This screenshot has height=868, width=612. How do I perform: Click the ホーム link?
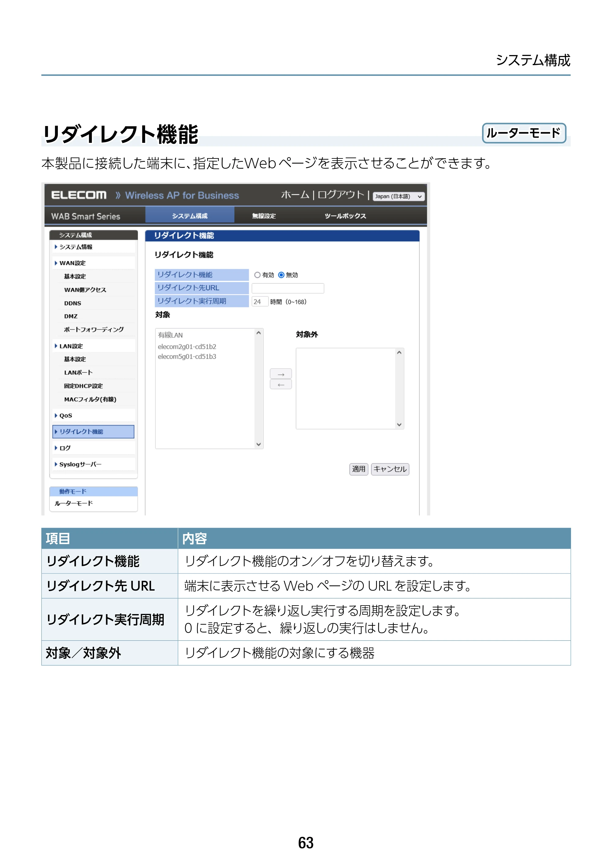click(x=295, y=195)
